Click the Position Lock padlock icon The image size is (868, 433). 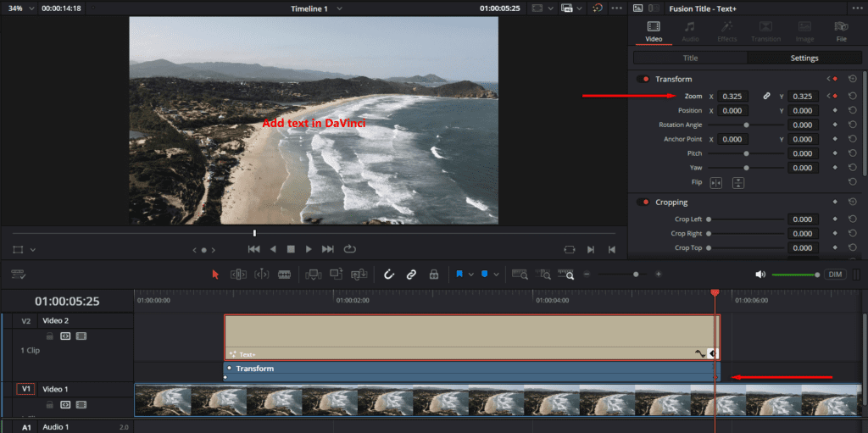(434, 275)
